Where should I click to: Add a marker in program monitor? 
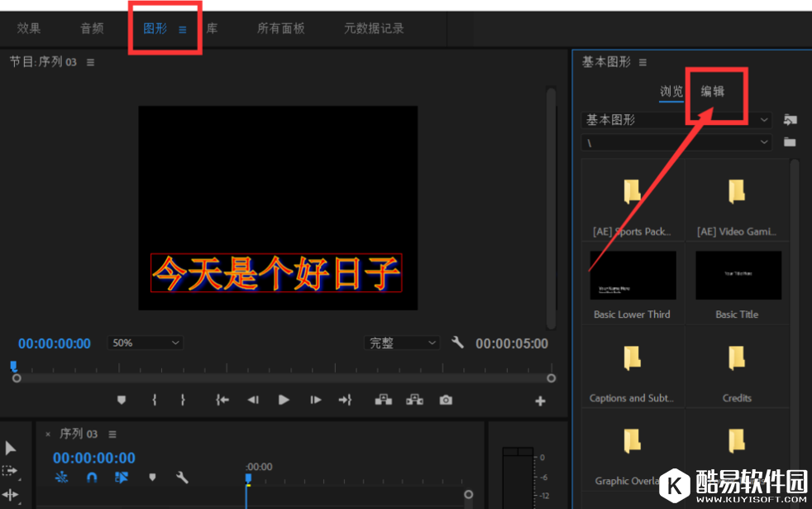122,400
